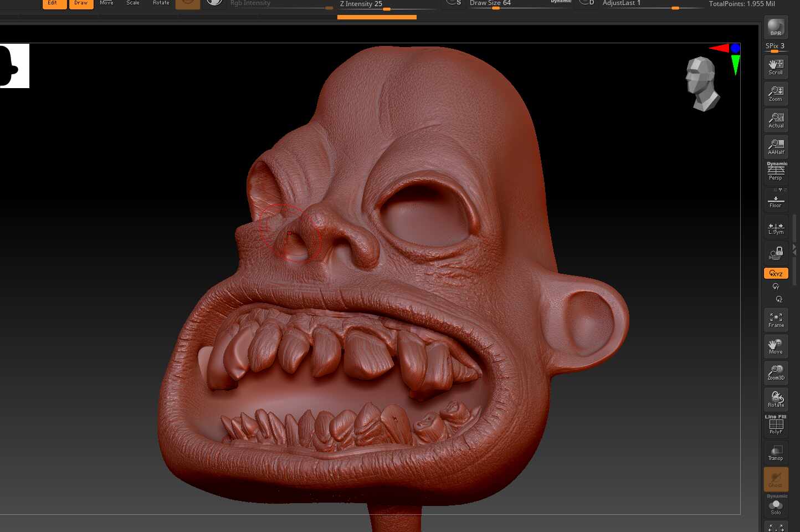This screenshot has width=800, height=532.
Task: Adjust the AdjustLast slider
Action: 652,4
